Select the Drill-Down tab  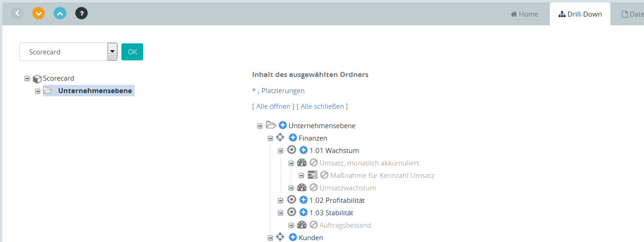coord(580,14)
